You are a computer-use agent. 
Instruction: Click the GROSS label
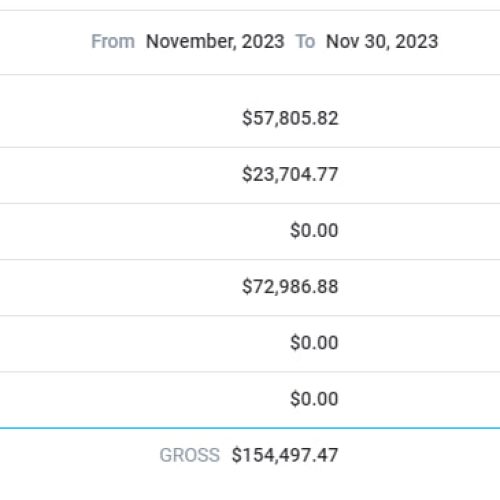pos(190,455)
